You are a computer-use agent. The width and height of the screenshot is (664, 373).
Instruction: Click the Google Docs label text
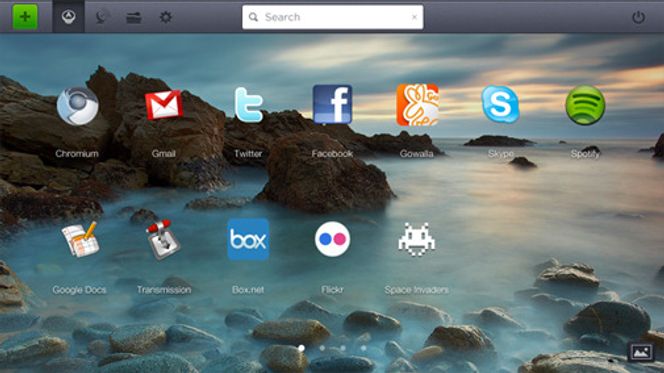point(79,290)
